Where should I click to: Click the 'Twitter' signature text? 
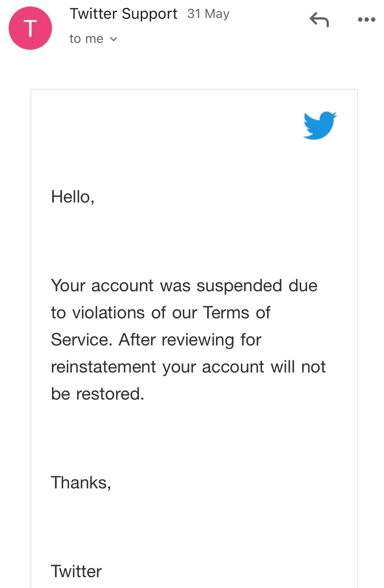pos(76,571)
